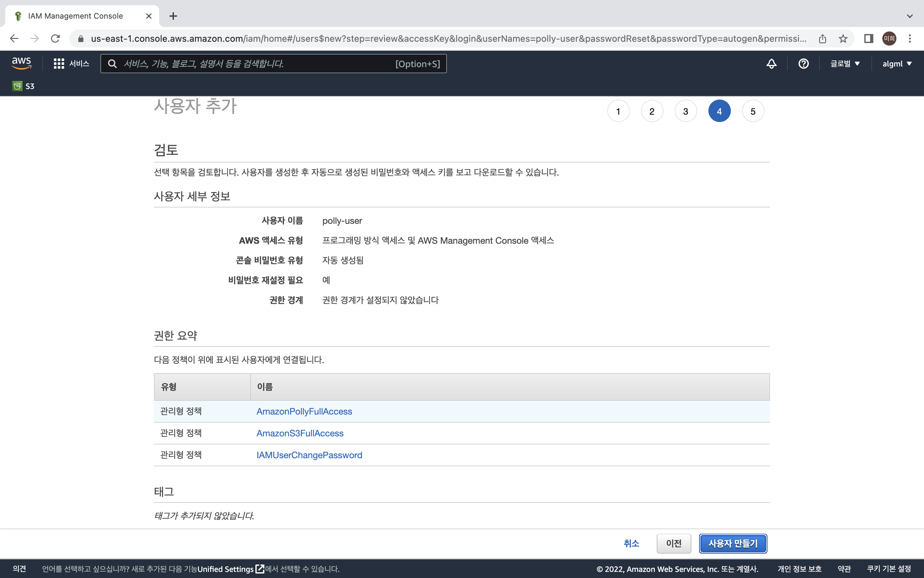Image resolution: width=924 pixels, height=578 pixels.
Task: Click the 사용자 만들기 button
Action: 733,543
